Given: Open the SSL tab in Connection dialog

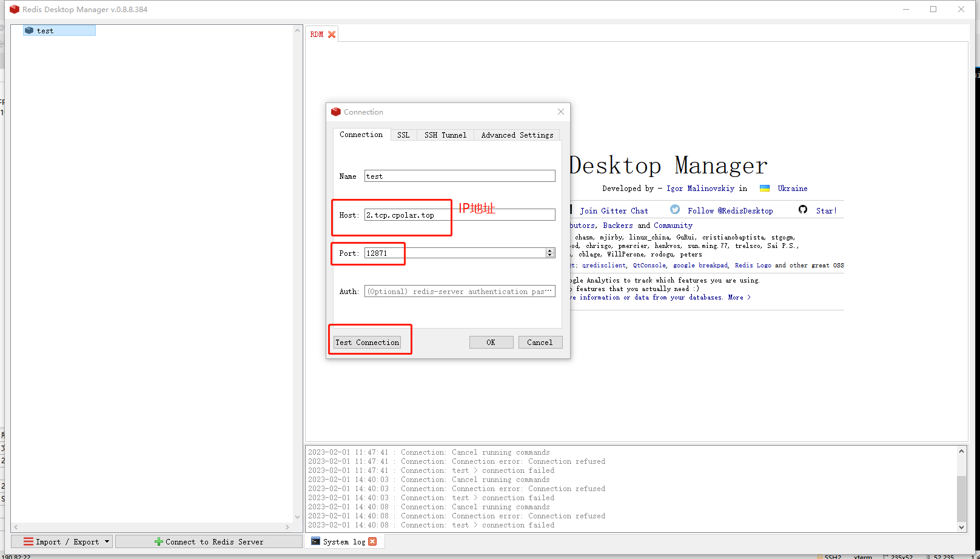Looking at the screenshot, I should tap(403, 135).
